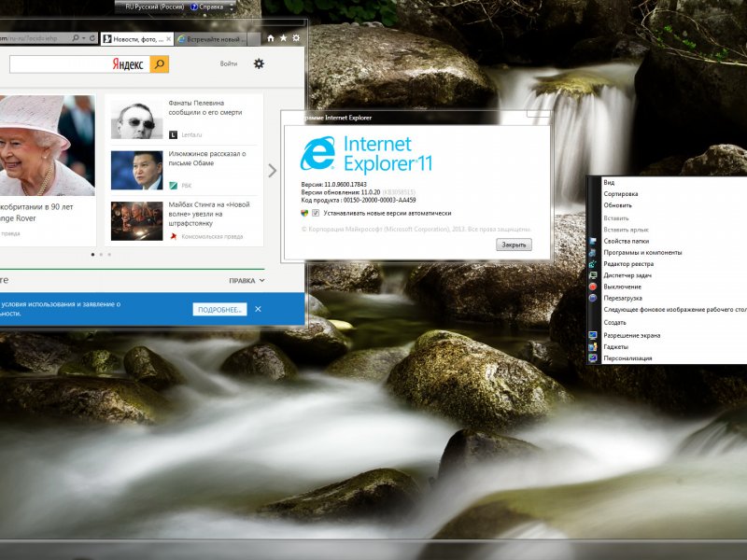This screenshot has width=747, height=560.
Task: Toggle Устанавливать новые версии автоматически checkbox
Action: (316, 214)
